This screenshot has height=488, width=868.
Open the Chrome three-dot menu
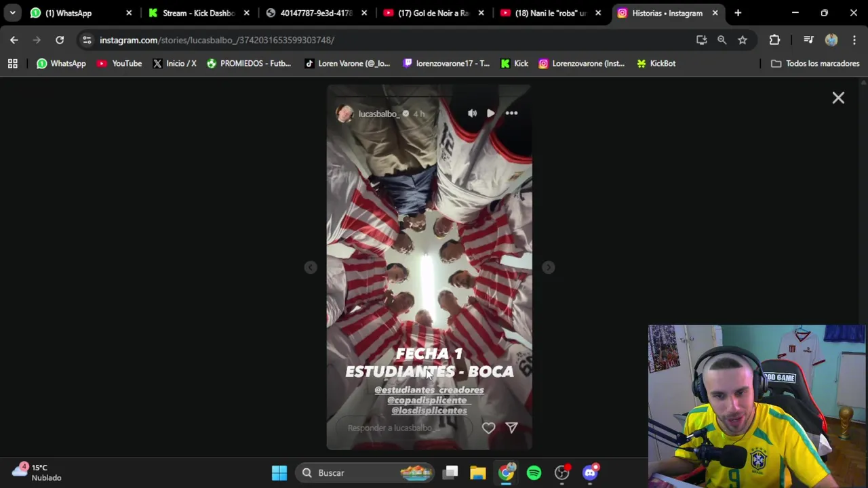(x=854, y=40)
